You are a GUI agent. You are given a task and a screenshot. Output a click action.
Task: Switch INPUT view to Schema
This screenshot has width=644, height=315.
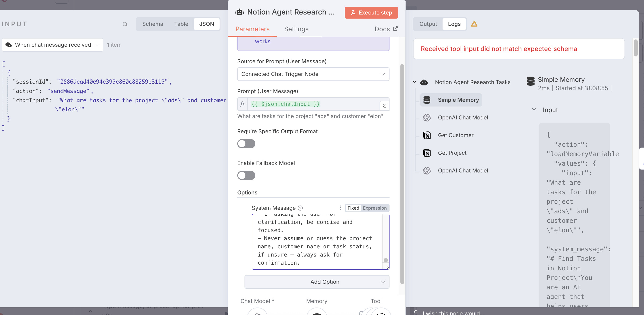[153, 24]
